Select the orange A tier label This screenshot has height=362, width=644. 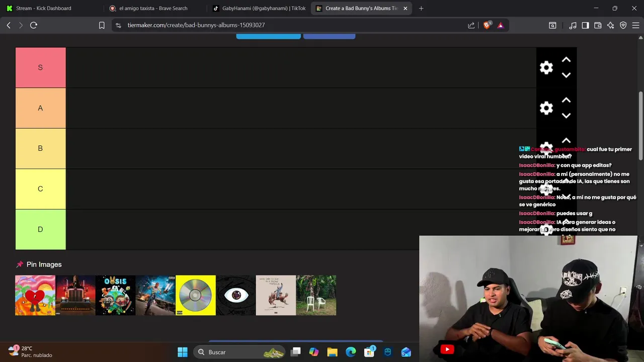point(41,108)
